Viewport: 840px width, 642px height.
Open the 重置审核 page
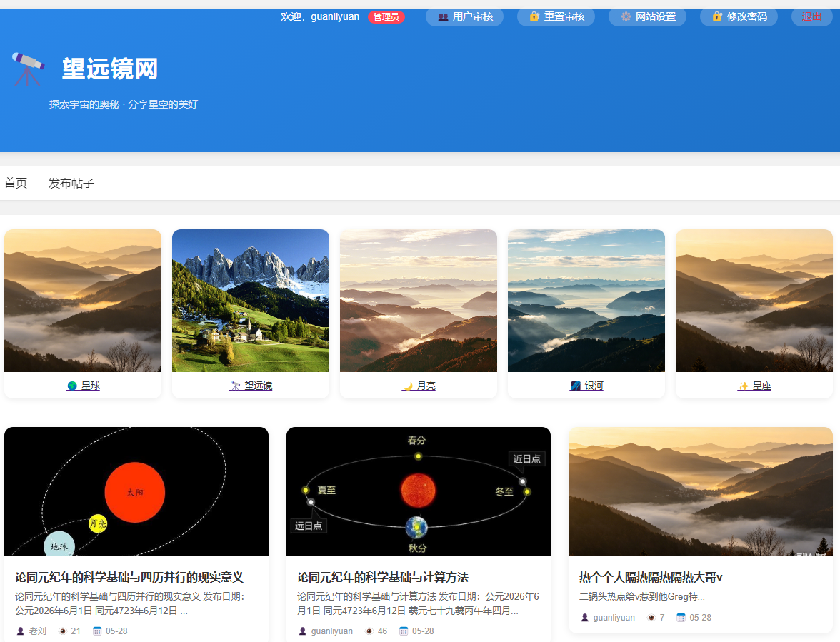coord(556,16)
